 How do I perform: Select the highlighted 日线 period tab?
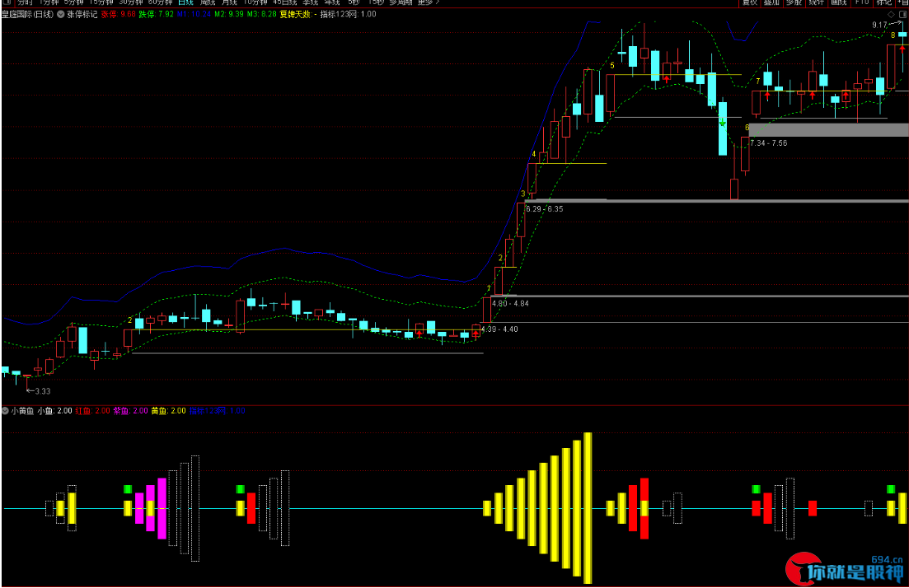pyautogui.click(x=185, y=2)
